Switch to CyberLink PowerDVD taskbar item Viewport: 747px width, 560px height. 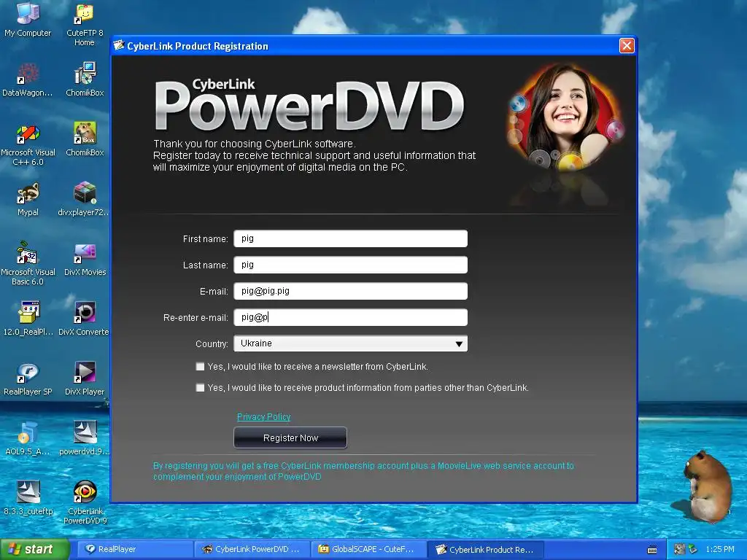(x=252, y=550)
